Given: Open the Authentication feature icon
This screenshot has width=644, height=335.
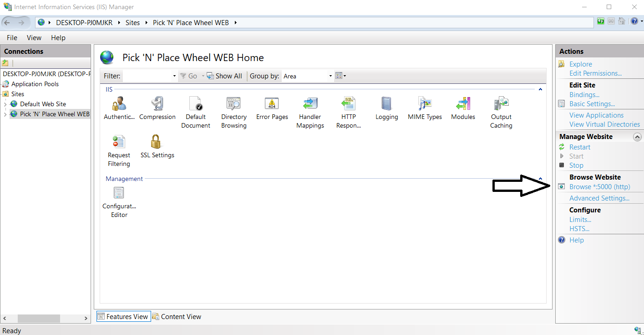Looking at the screenshot, I should (119, 108).
